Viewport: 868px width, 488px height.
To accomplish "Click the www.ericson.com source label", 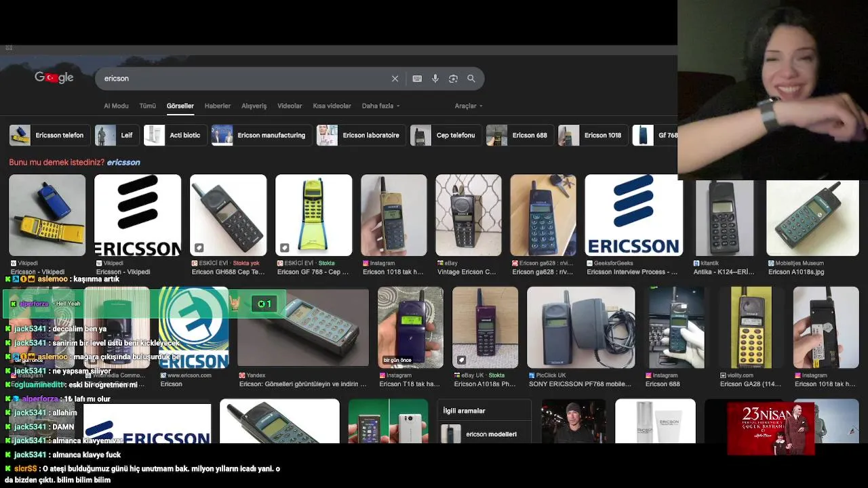I will click(x=189, y=375).
